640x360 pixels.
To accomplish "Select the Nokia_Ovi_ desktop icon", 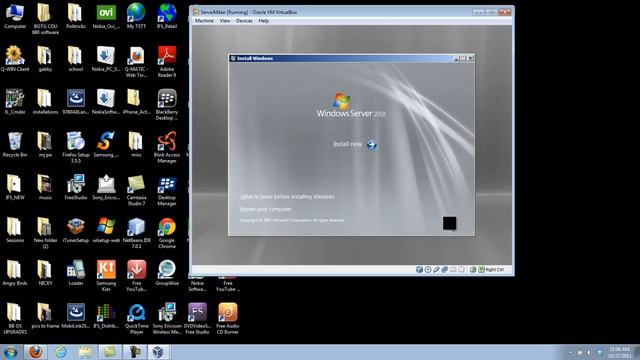I will click(x=106, y=16).
